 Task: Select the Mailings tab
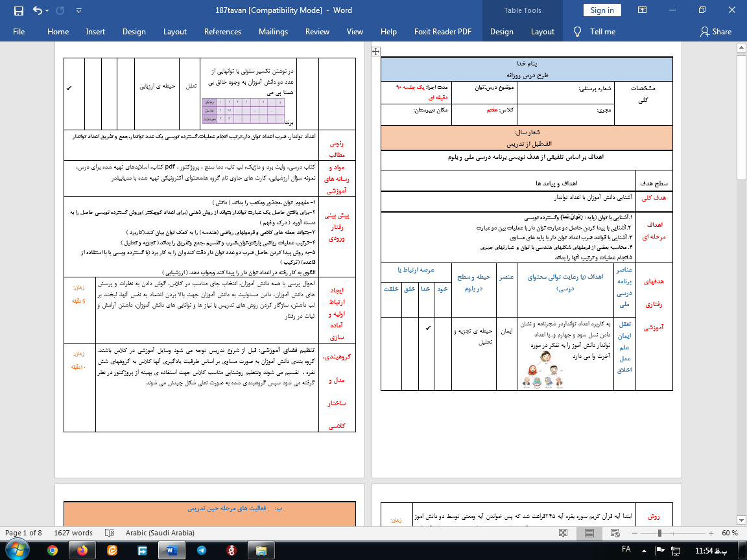click(273, 31)
